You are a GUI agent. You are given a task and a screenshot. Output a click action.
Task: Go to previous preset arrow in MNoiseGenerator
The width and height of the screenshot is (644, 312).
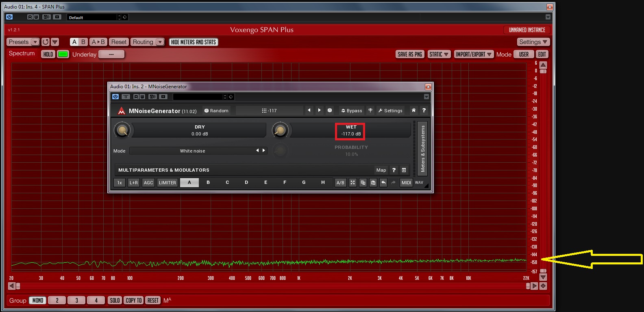coord(309,110)
